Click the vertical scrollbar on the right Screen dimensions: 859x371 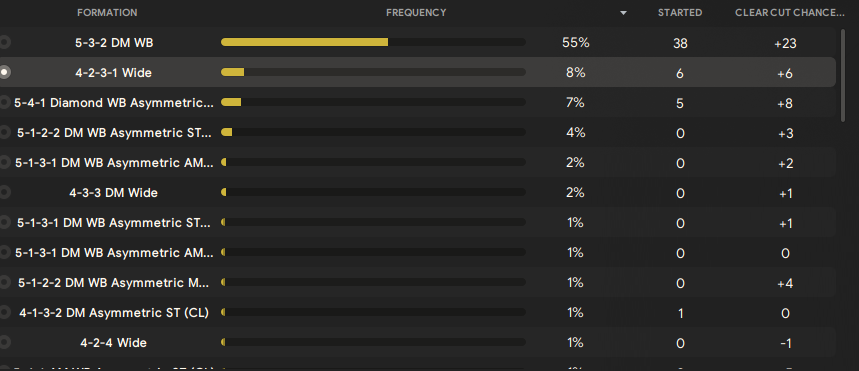[x=843, y=75]
